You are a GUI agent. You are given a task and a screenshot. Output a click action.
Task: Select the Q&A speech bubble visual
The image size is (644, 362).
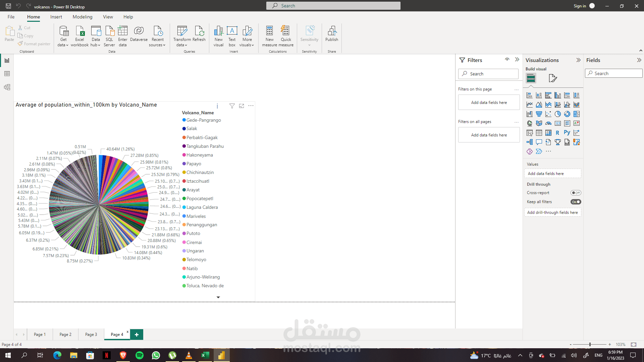click(x=539, y=142)
